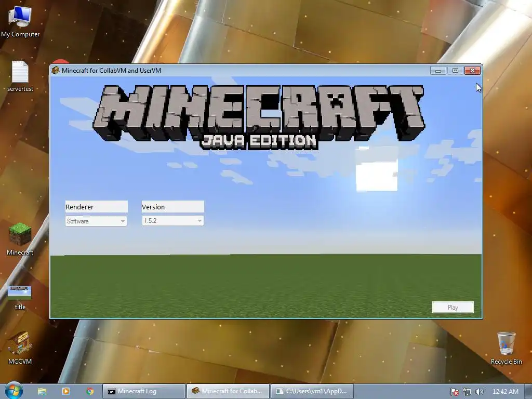Click the launcher window title bar icon
The width and height of the screenshot is (532, 399).
(56, 70)
